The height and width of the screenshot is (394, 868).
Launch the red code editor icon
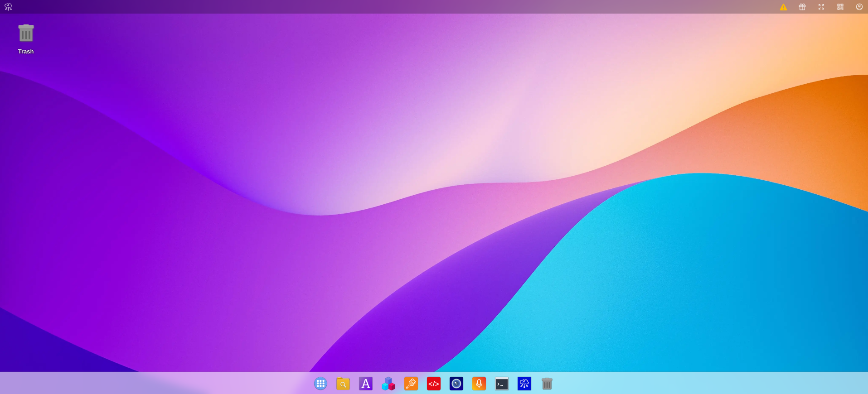pyautogui.click(x=434, y=384)
